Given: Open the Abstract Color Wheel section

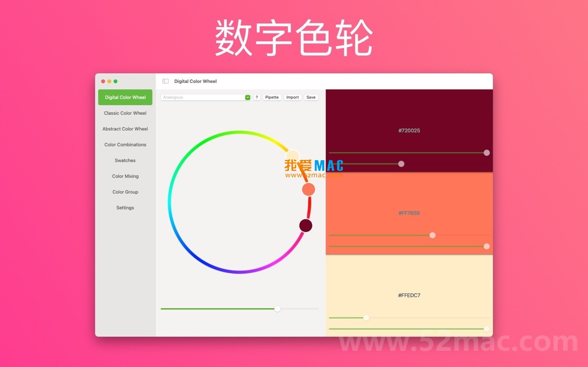Looking at the screenshot, I should [x=125, y=129].
